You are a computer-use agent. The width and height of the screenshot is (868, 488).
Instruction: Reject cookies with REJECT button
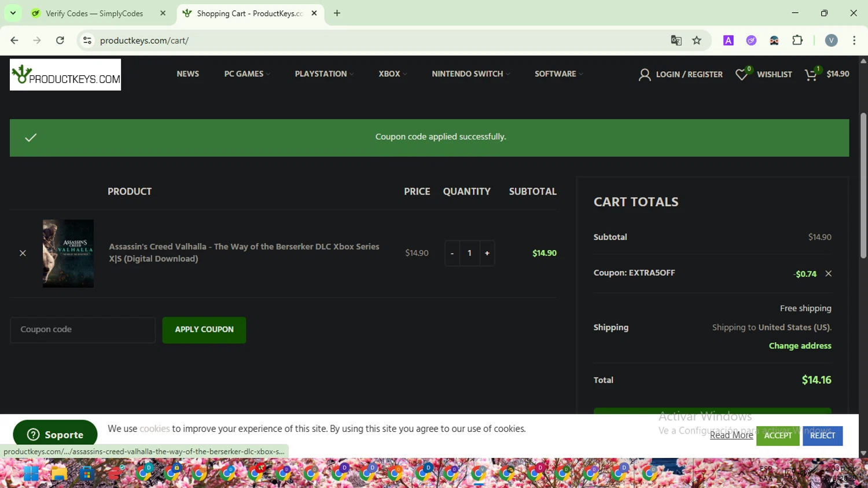click(822, 436)
